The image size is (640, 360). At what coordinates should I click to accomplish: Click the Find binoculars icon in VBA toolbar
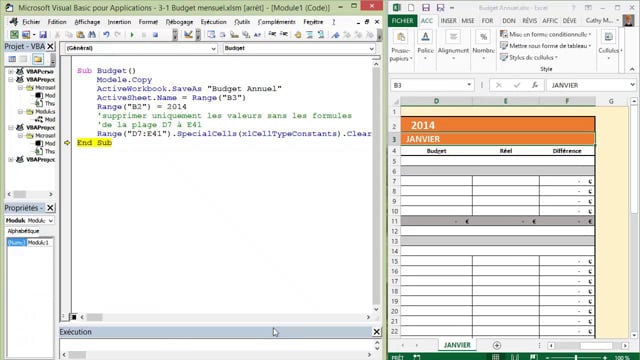pyautogui.click(x=92, y=35)
